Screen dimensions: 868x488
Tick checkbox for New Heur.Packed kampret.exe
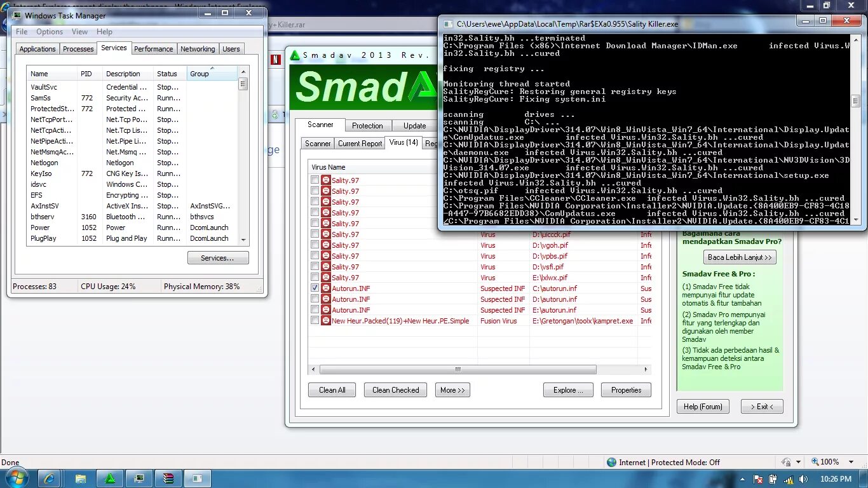point(315,321)
